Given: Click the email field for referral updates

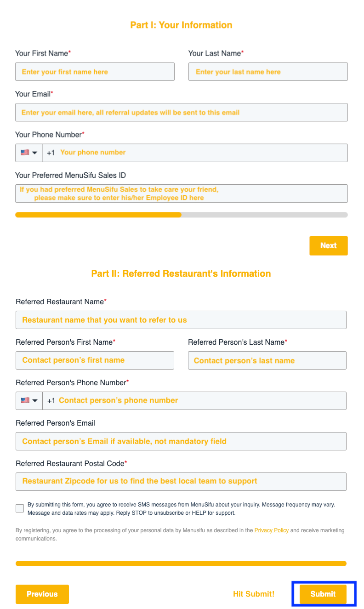Looking at the screenshot, I should (181, 112).
